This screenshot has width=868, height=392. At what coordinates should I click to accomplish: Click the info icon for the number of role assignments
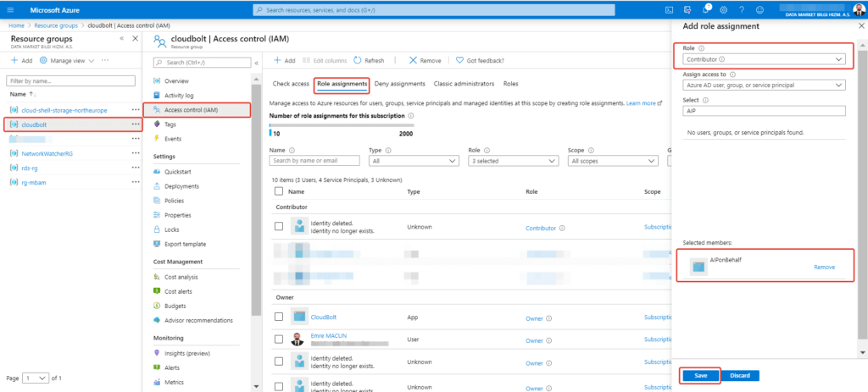coord(410,115)
